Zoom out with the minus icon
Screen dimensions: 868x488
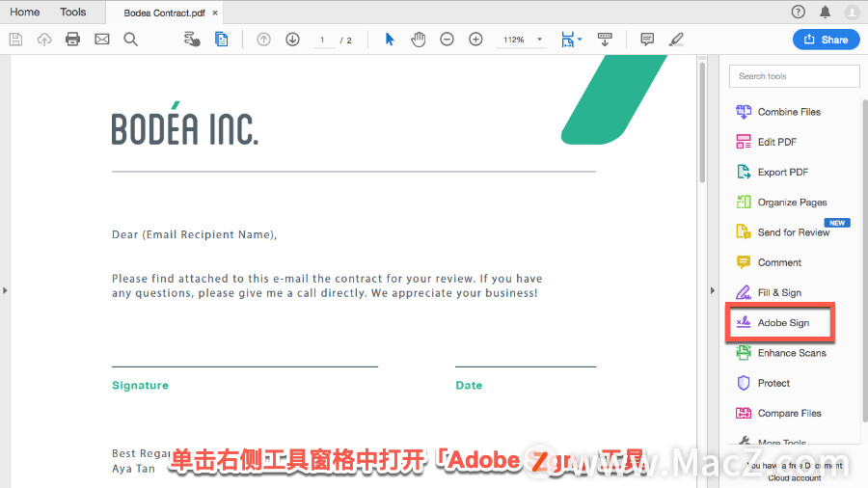coord(447,40)
